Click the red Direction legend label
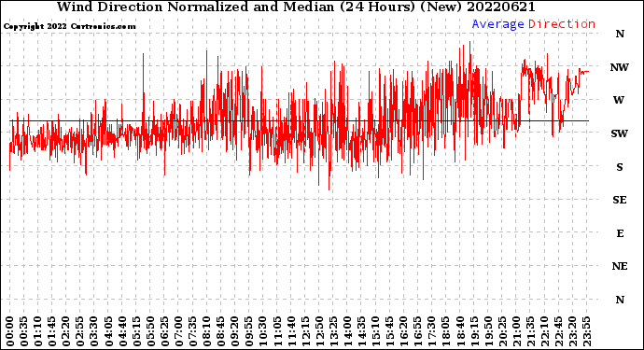Viewport: 644px width, 350px height. [x=562, y=24]
